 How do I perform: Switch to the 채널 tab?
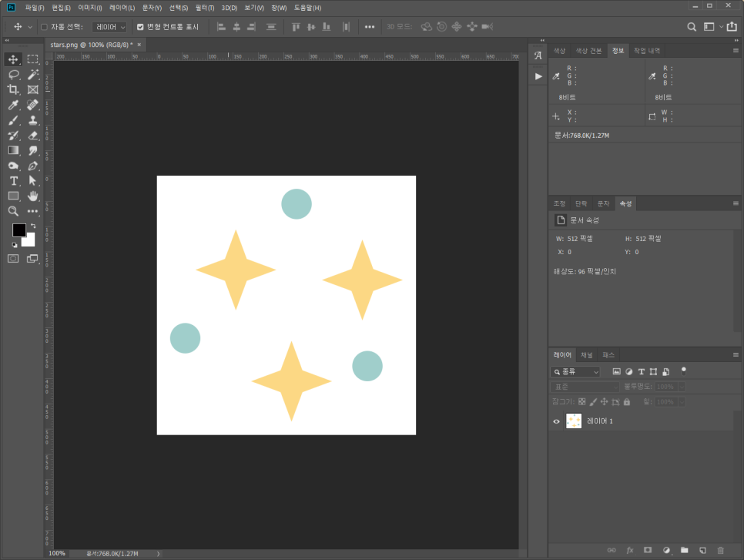587,355
